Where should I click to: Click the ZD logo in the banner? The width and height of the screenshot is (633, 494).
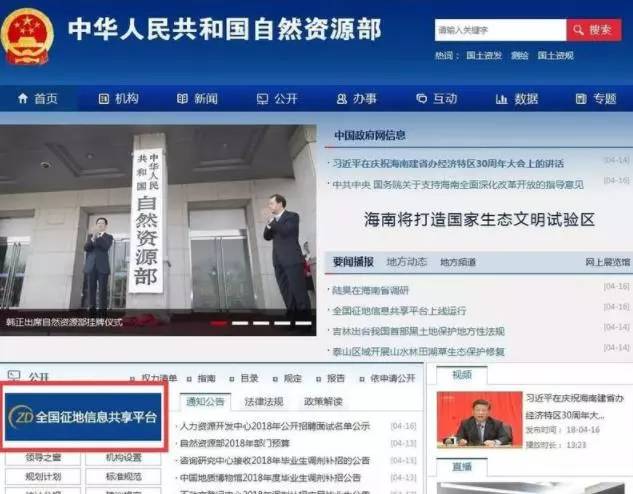tap(22, 417)
